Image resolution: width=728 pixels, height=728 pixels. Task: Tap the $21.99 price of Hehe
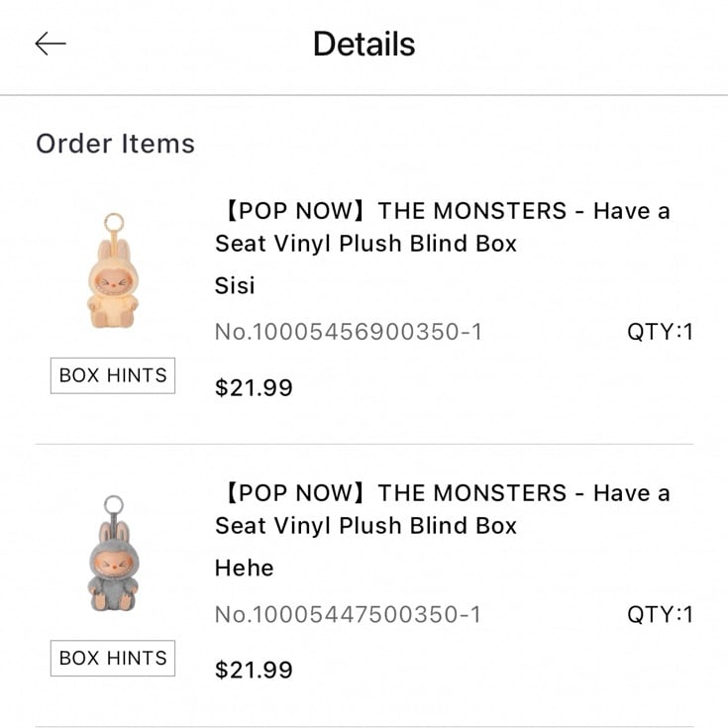[254, 670]
